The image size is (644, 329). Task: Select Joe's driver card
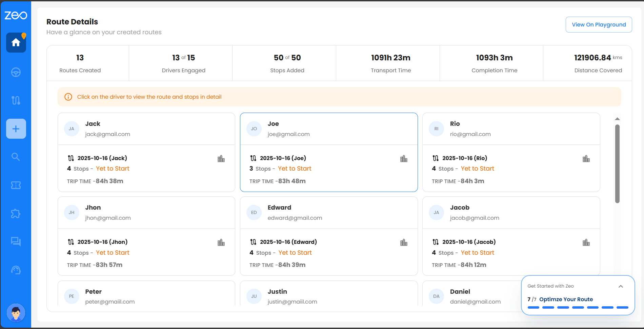328,129
